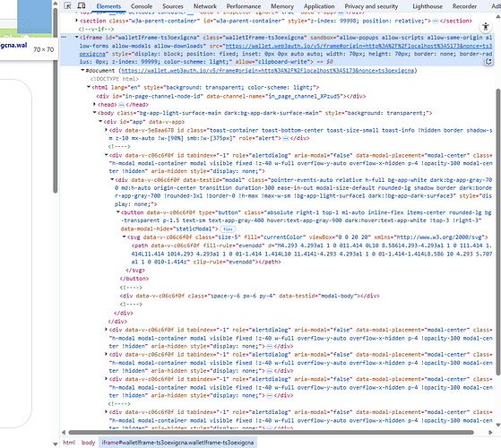501x448 pixels.
Task: Open the Lighthouse tab
Action: [428, 6]
